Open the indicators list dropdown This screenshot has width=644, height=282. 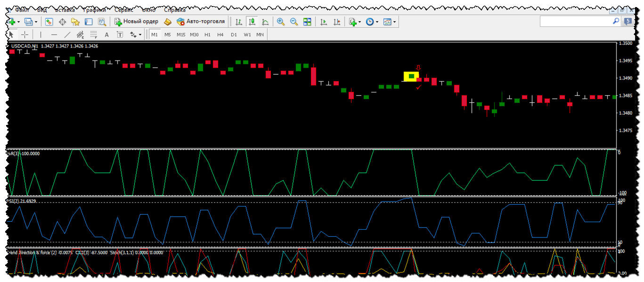pos(360,22)
